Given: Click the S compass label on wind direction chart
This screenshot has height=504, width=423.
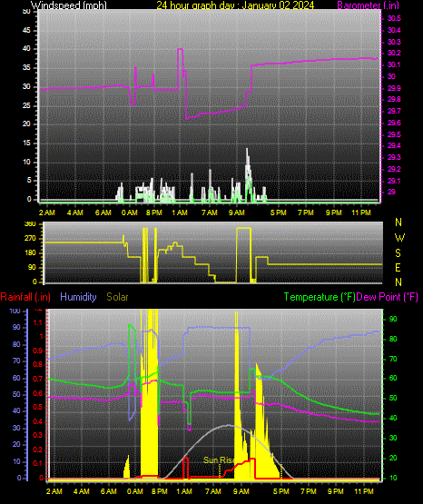Looking at the screenshot, I should click(x=398, y=253).
